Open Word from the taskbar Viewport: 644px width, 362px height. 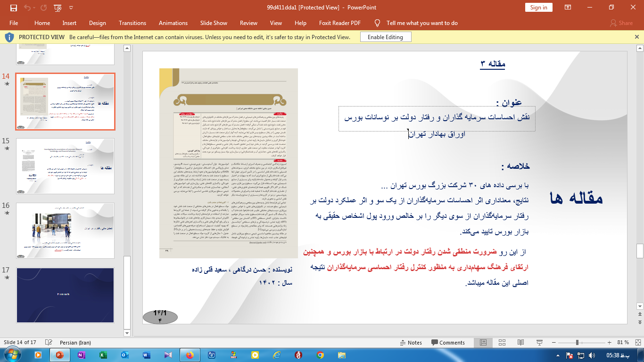146,355
